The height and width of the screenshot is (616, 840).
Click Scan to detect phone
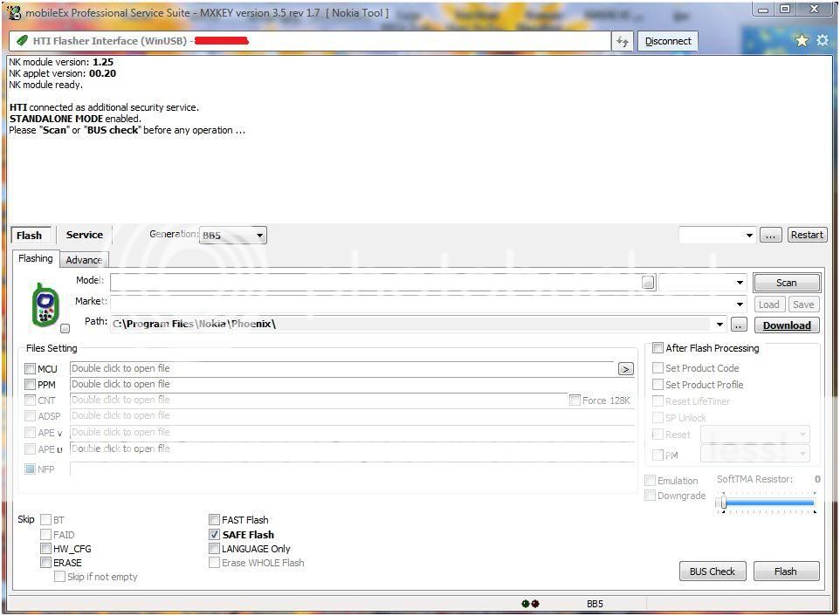coord(787,283)
